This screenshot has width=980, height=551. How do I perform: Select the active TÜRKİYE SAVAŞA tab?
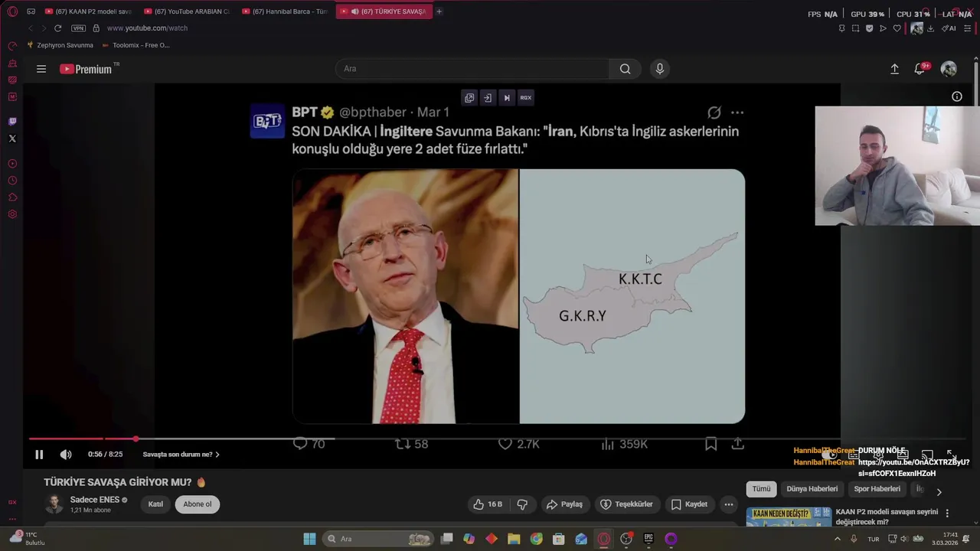pos(384,11)
